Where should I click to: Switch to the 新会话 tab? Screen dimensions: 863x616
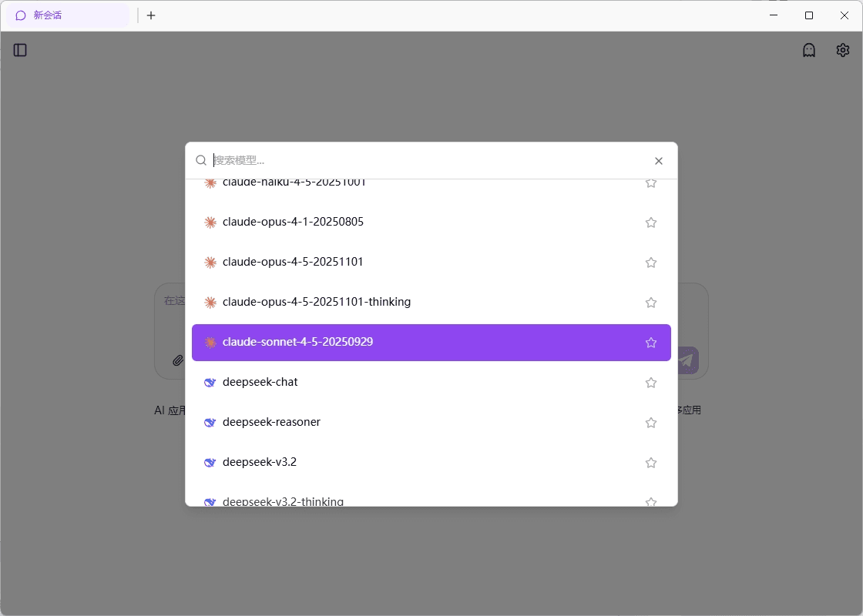pos(68,15)
